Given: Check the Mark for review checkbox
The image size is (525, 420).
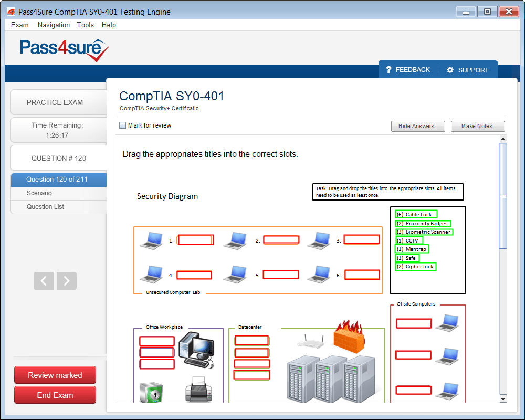Looking at the screenshot, I should 122,125.
